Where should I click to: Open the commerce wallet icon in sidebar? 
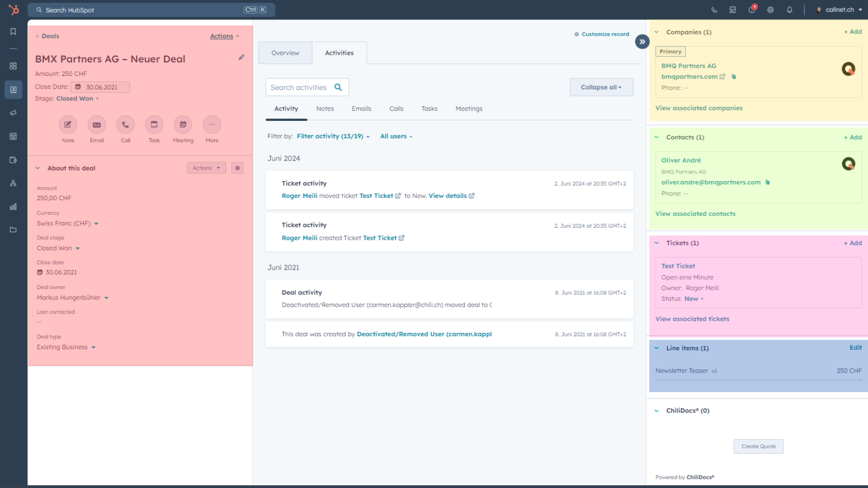pos(13,160)
